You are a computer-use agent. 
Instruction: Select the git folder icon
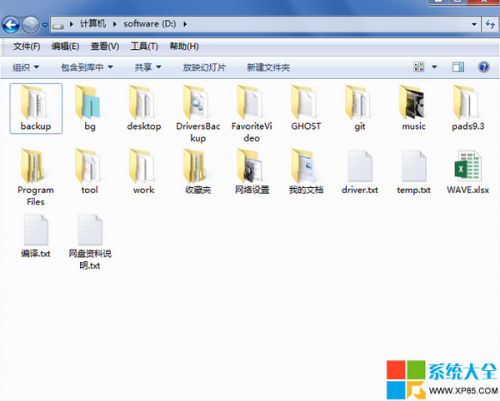coord(358,102)
